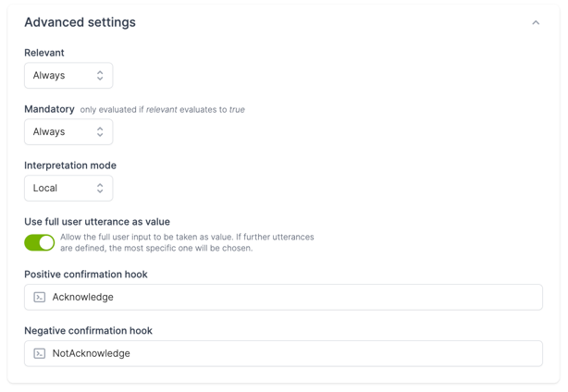
Task: Open the Mandatory dropdown showing Always
Action: click(x=68, y=132)
